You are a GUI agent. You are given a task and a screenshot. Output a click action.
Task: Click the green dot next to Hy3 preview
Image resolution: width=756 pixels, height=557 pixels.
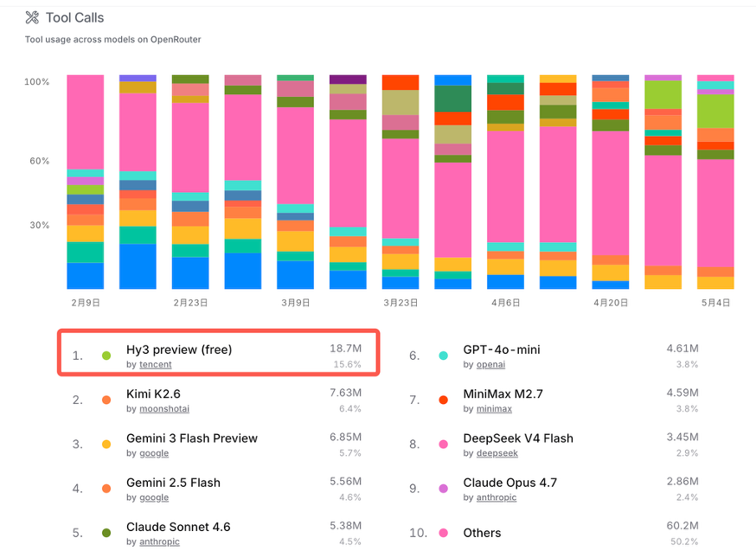pyautogui.click(x=106, y=355)
